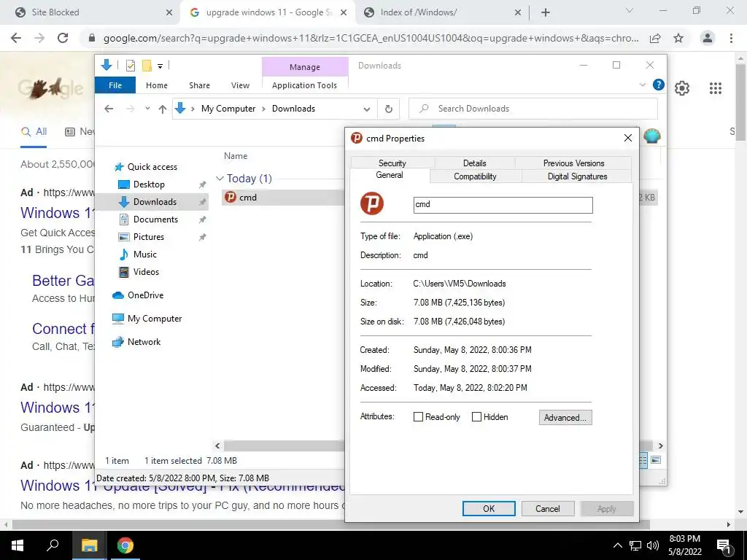
Task: Open the Explorer File menu
Action: point(115,85)
